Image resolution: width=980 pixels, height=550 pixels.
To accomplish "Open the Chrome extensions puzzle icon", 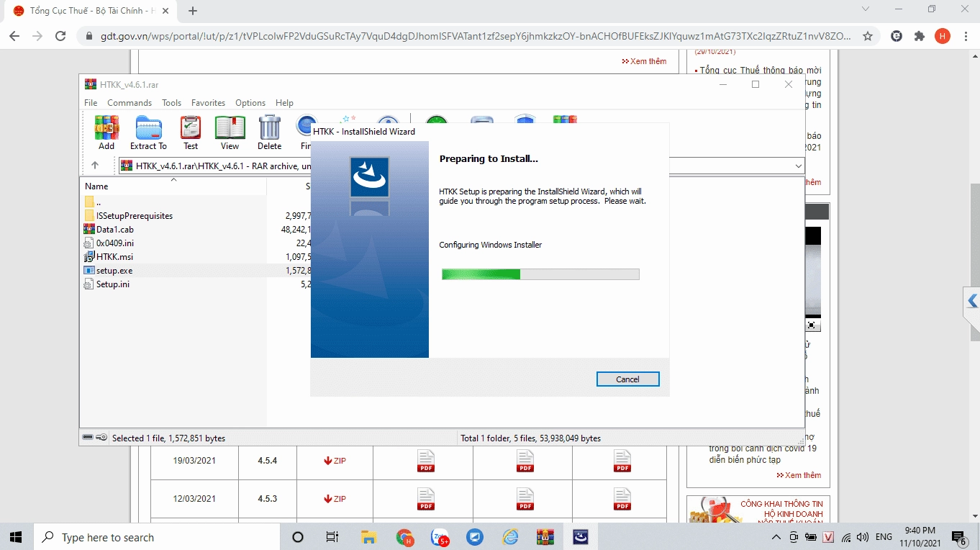I will point(919,36).
